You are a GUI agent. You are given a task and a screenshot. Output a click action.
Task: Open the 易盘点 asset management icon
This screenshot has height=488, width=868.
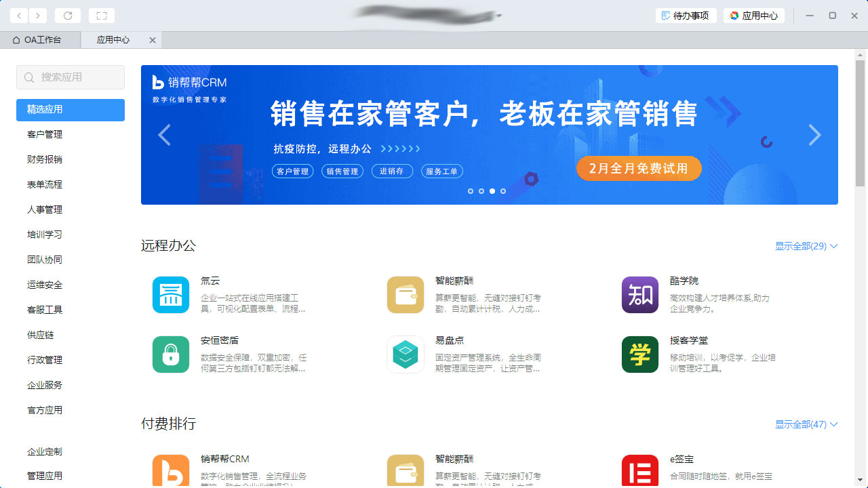tap(405, 354)
